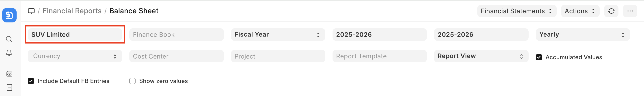
Task: Open notifications bell icon
Action: pyautogui.click(x=9, y=53)
